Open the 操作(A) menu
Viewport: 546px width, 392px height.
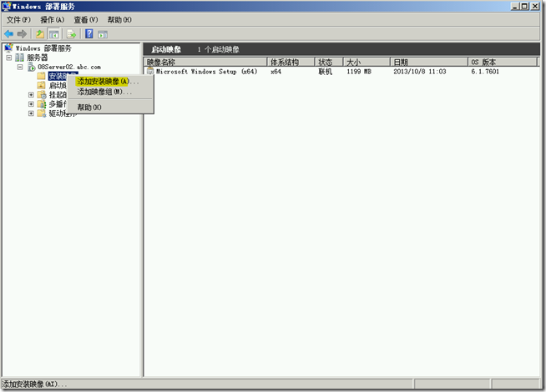(53, 20)
